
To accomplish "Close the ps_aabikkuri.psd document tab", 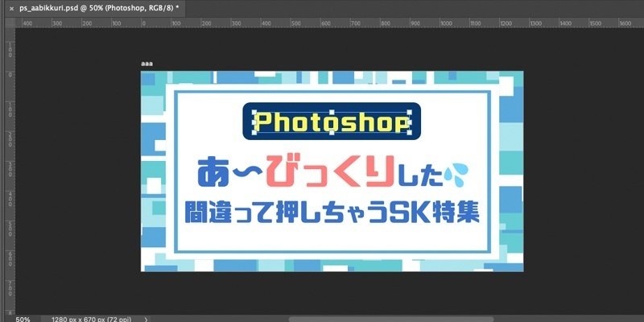I will pos(11,8).
